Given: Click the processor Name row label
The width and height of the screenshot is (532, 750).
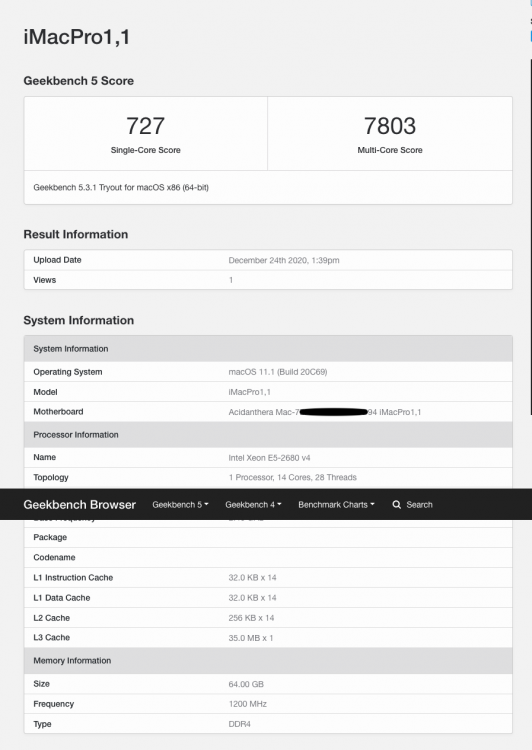Looking at the screenshot, I should click(x=44, y=457).
